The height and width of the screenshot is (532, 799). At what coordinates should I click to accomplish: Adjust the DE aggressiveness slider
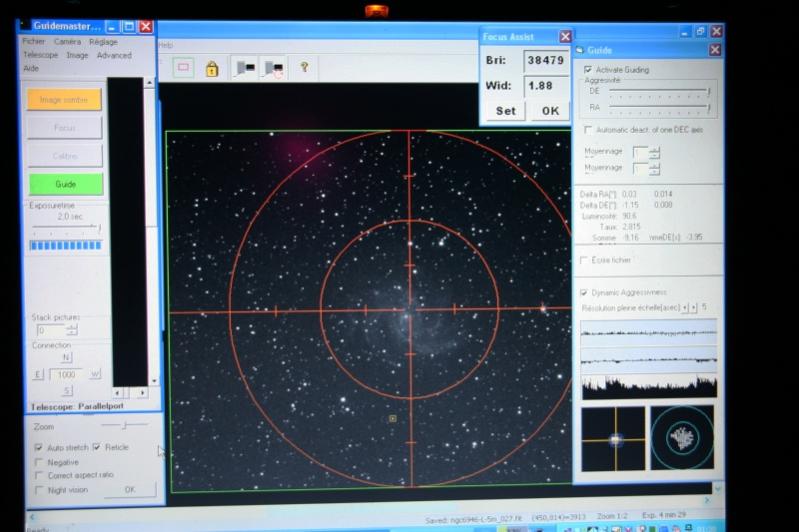(659, 92)
